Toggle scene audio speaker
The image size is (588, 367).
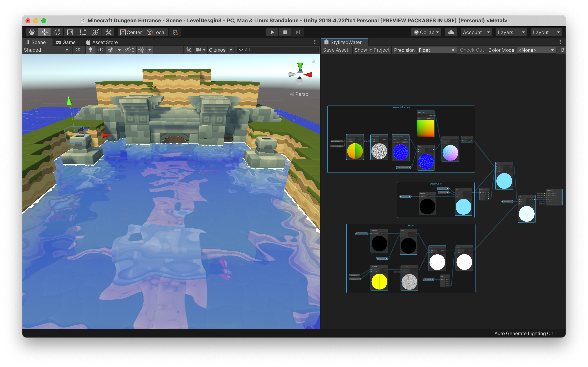[x=101, y=50]
